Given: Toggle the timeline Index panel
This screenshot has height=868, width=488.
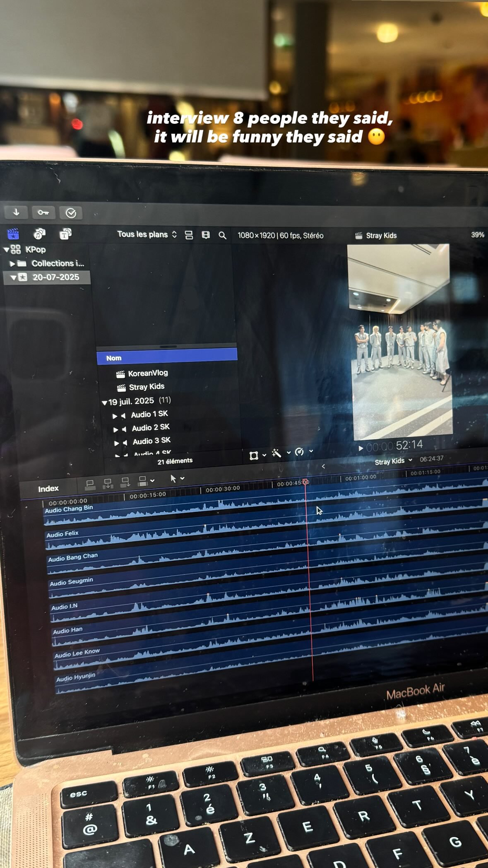Looking at the screenshot, I should coord(48,489).
